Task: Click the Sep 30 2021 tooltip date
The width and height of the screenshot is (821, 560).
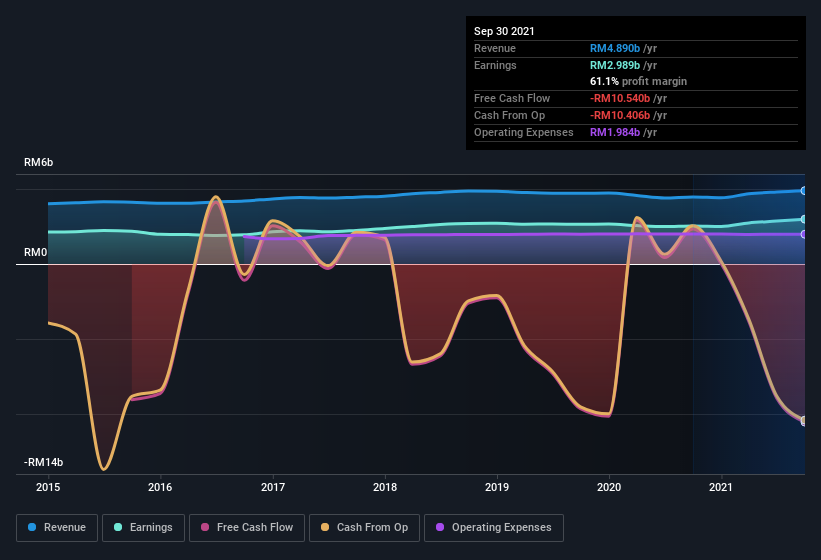Action: 504,31
